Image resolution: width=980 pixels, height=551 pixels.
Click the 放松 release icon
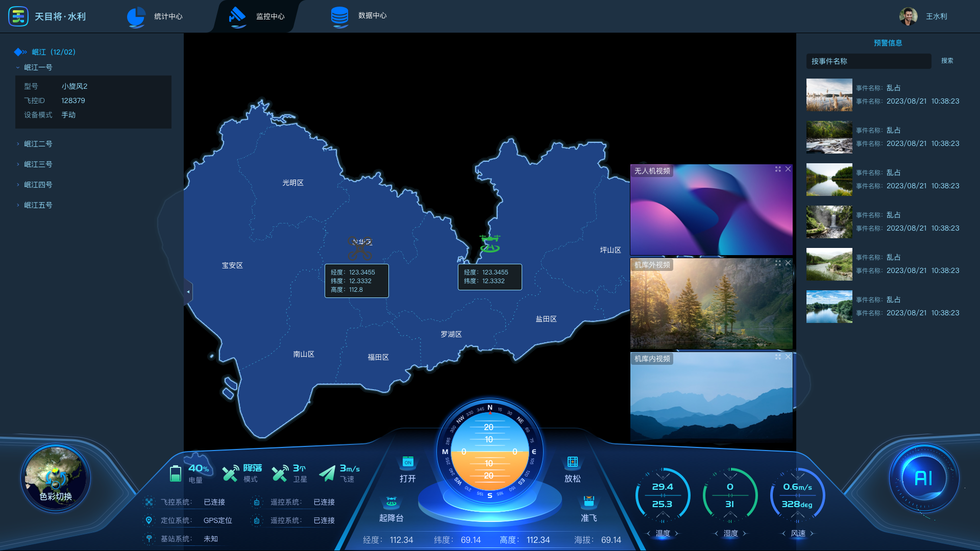point(572,462)
